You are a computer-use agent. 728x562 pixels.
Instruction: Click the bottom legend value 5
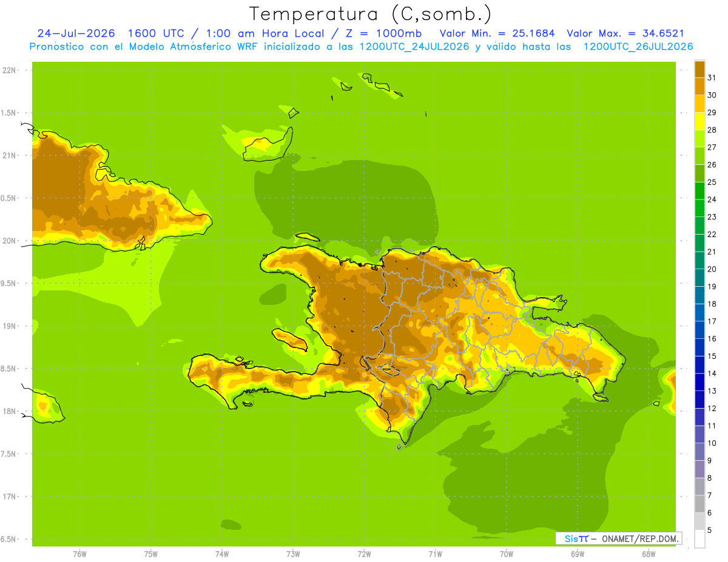(710, 530)
